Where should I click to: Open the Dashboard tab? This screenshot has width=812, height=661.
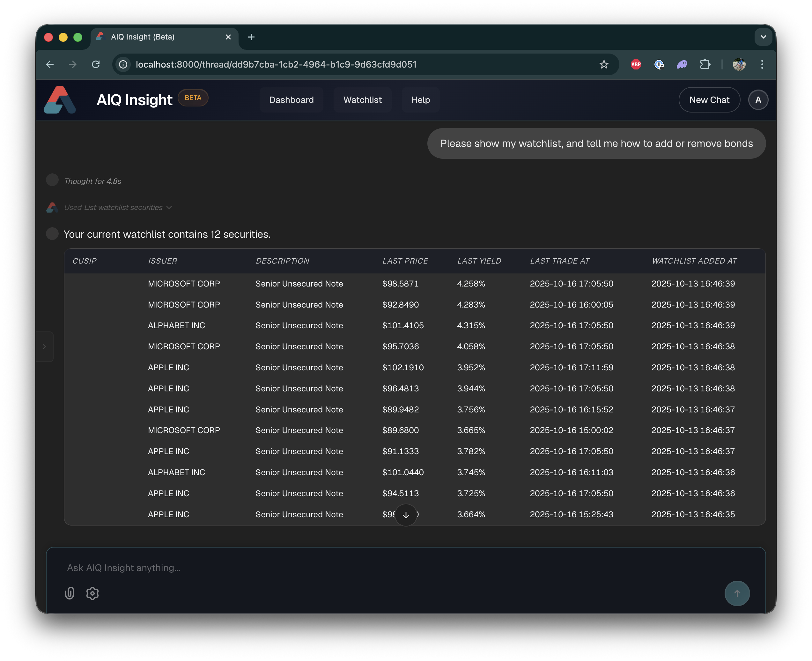coord(291,100)
